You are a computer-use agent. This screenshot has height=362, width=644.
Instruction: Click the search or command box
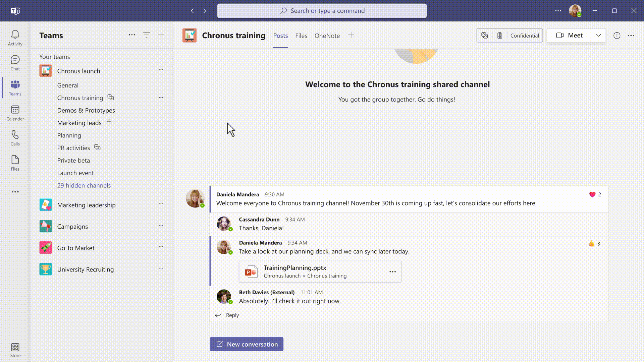coord(322,11)
